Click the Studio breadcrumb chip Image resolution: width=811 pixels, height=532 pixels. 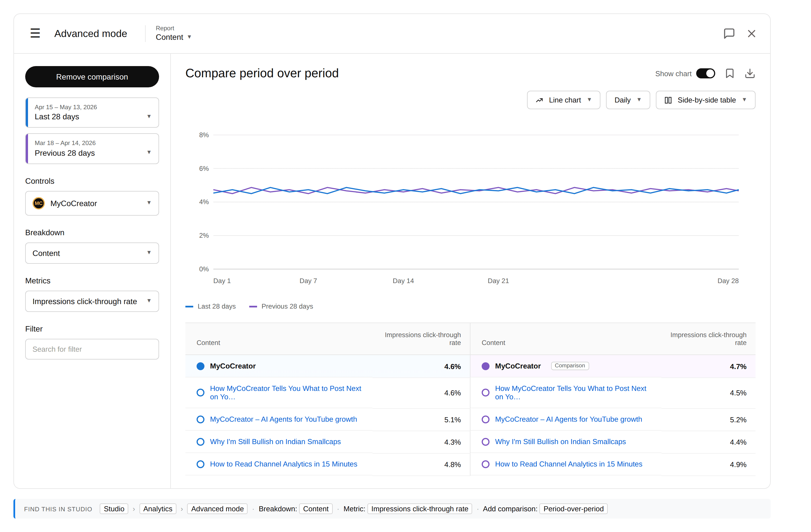pyautogui.click(x=114, y=509)
